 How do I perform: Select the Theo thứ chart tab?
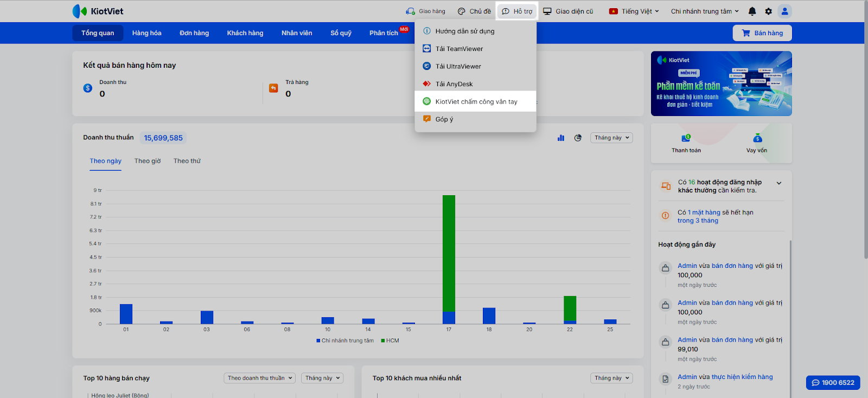tap(187, 161)
